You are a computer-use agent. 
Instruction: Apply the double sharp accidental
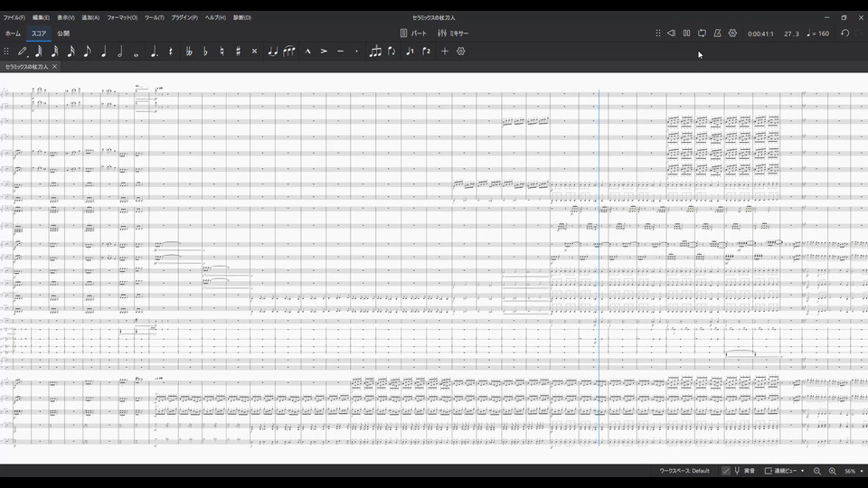pos(254,52)
